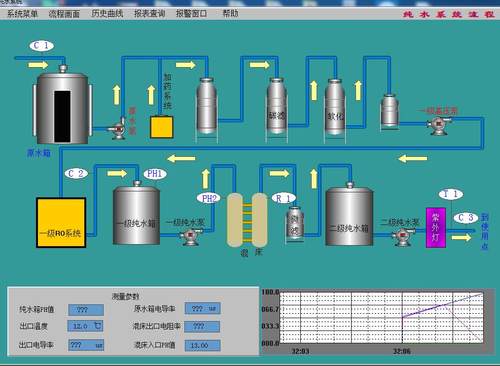Viewport: 500px width, 366px height.
Task: Select the 碳滤 filter vessel
Action: 277,110
